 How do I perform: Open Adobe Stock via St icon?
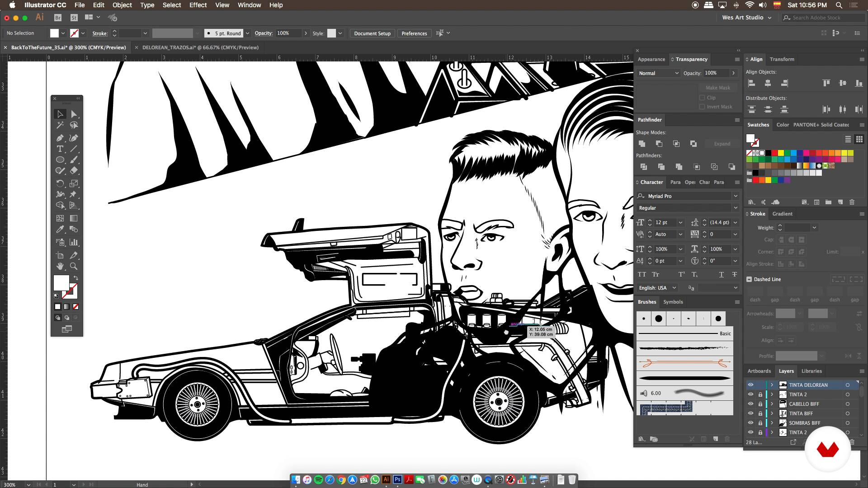coord(74,18)
